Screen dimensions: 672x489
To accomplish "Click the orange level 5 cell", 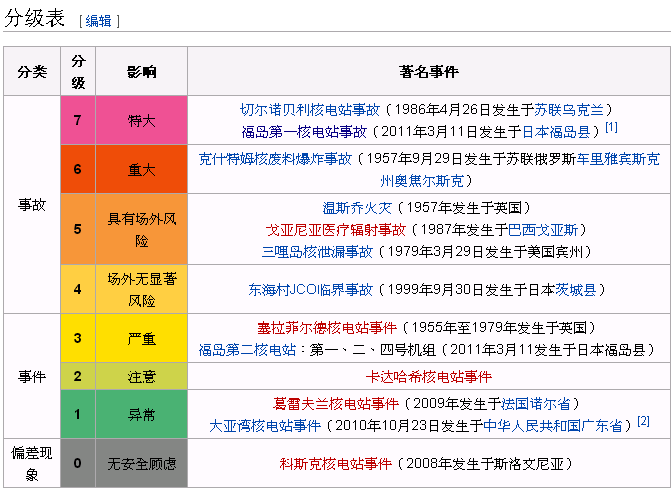I will [78, 229].
